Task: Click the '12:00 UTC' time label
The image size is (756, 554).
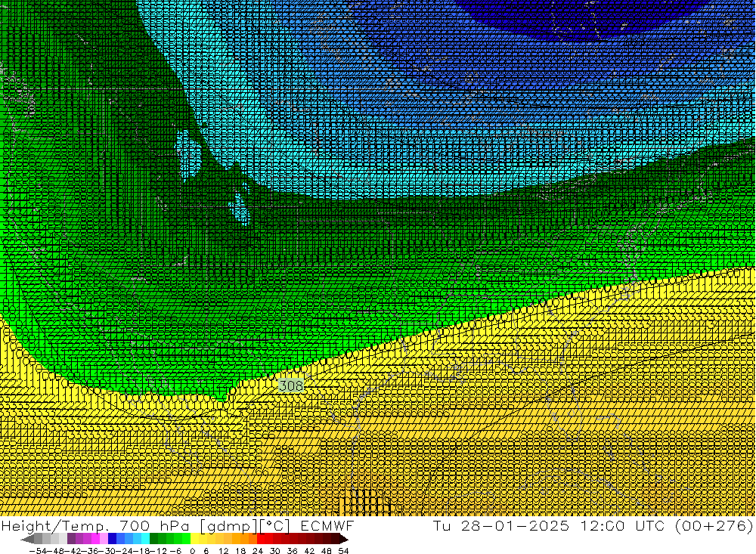Action: [x=622, y=525]
